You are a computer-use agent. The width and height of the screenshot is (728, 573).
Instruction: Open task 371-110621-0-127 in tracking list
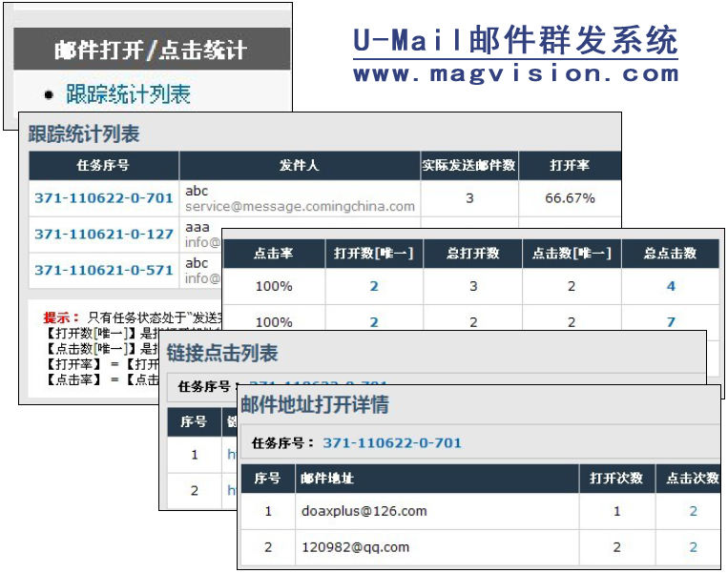[x=104, y=234]
